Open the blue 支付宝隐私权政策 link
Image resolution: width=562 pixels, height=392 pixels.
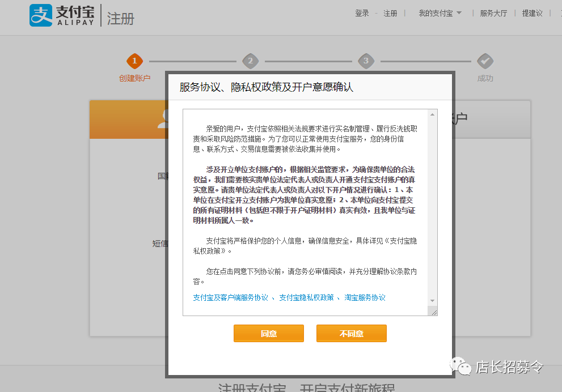[x=306, y=297]
